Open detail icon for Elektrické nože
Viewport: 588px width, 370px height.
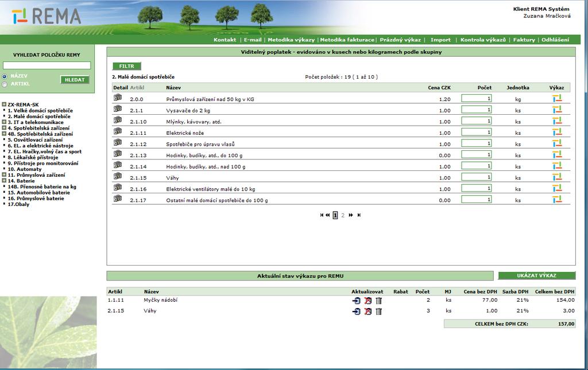(118, 131)
